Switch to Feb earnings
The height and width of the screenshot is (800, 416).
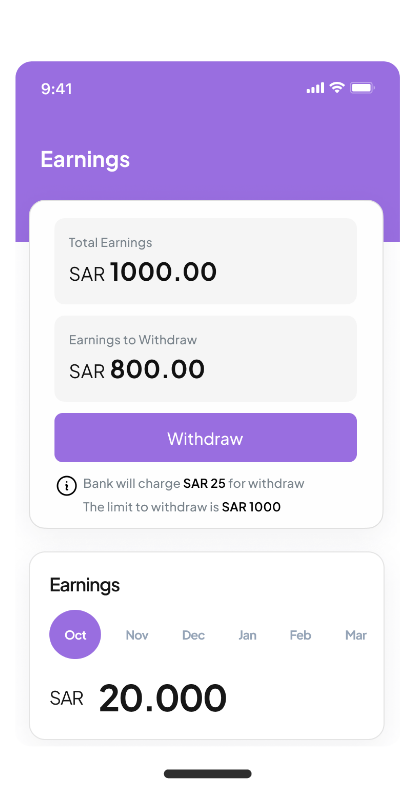point(300,635)
